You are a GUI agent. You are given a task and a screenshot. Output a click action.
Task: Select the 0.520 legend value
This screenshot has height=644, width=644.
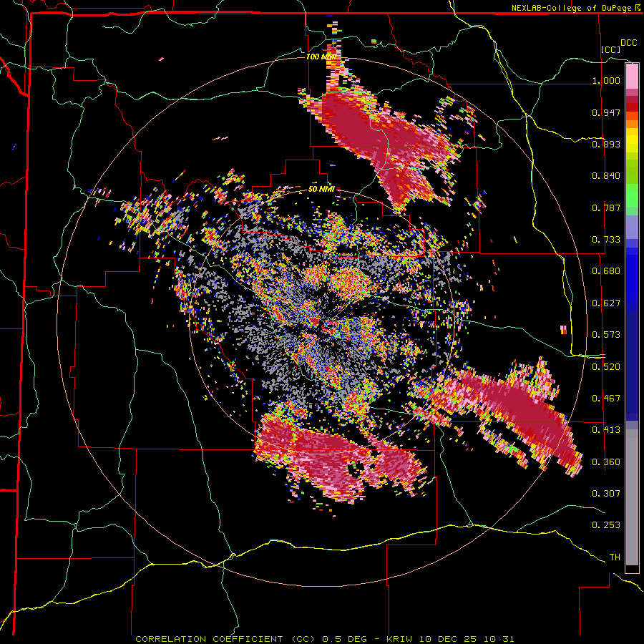[x=606, y=367]
